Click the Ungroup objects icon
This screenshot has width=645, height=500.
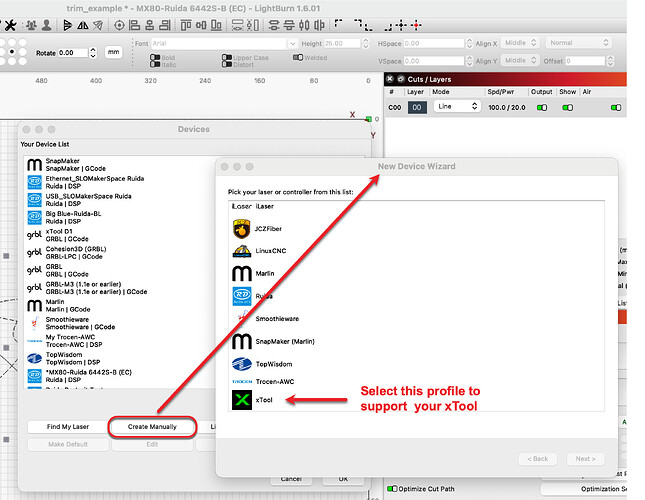coord(47,25)
